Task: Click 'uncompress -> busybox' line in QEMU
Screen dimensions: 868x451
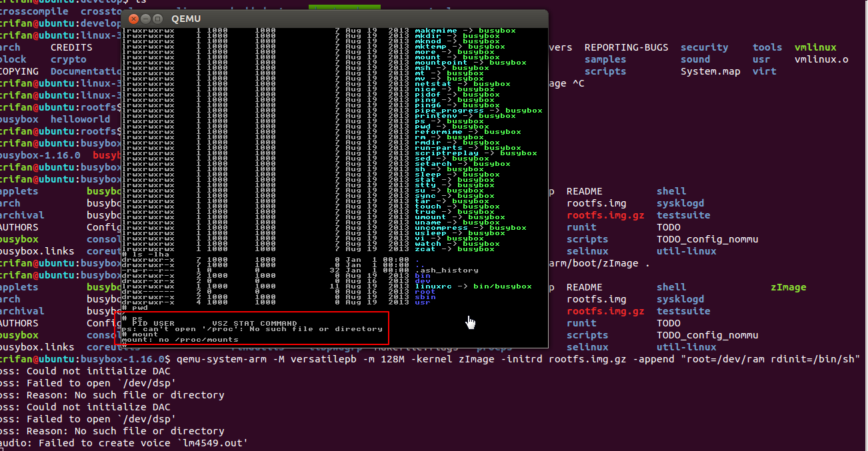Action: tap(470, 228)
